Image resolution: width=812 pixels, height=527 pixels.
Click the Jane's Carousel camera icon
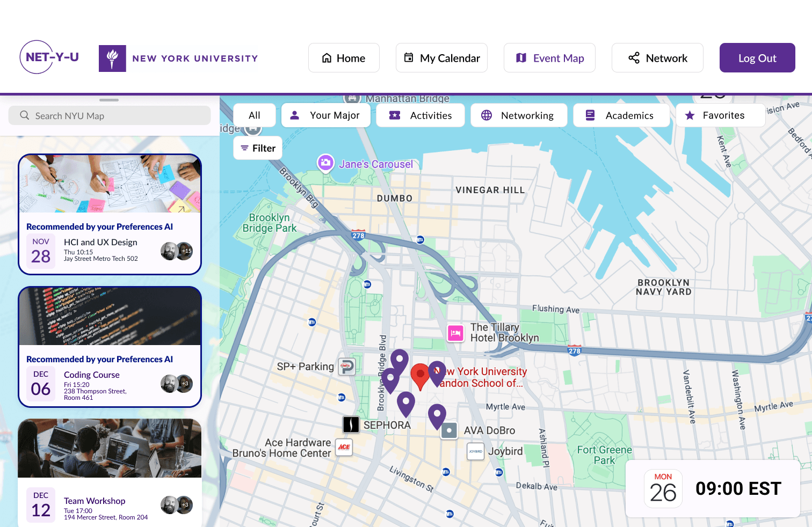pos(325,163)
